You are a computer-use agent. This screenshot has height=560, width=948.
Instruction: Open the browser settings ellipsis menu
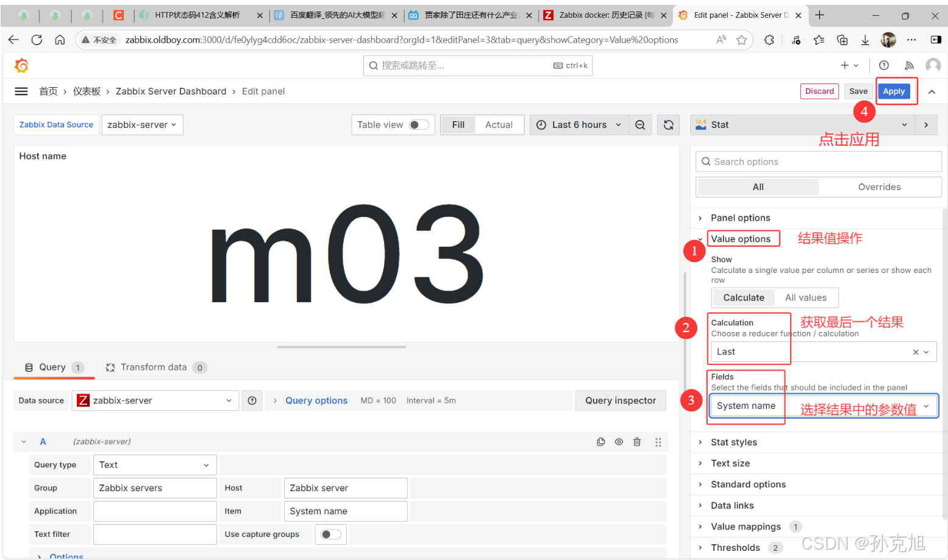(911, 40)
